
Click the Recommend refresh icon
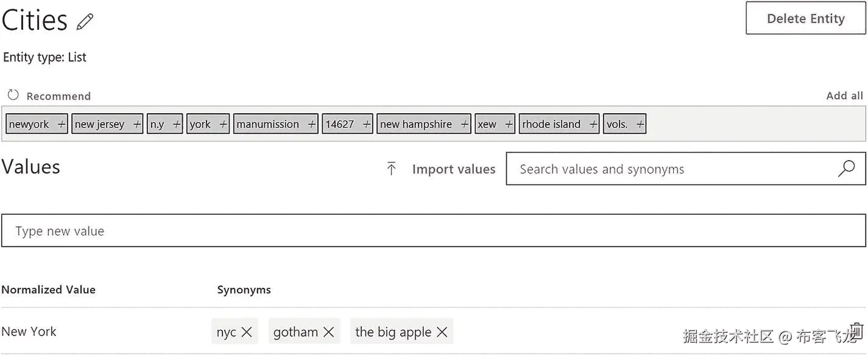click(x=13, y=95)
